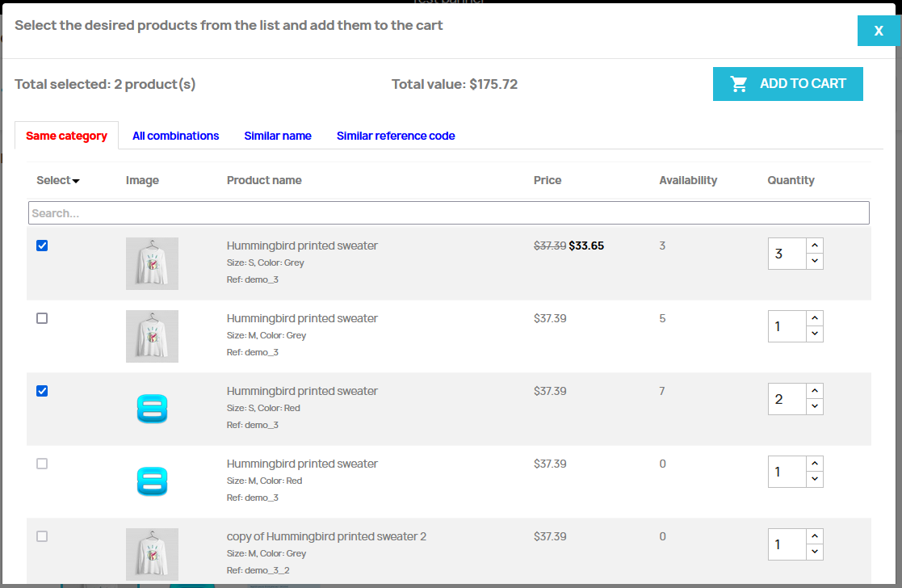Decrease quantity for grey size S sweater
902x588 pixels.
coord(815,261)
